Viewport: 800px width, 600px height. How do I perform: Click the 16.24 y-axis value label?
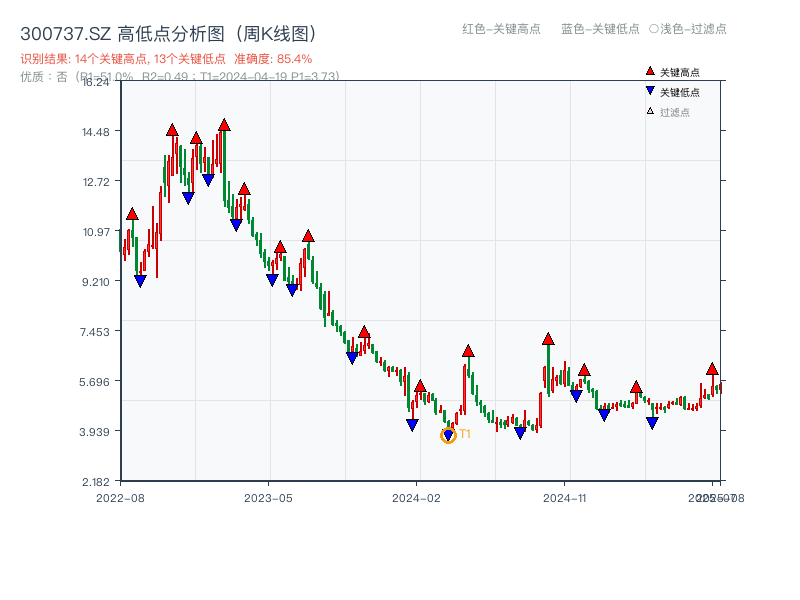(x=96, y=83)
